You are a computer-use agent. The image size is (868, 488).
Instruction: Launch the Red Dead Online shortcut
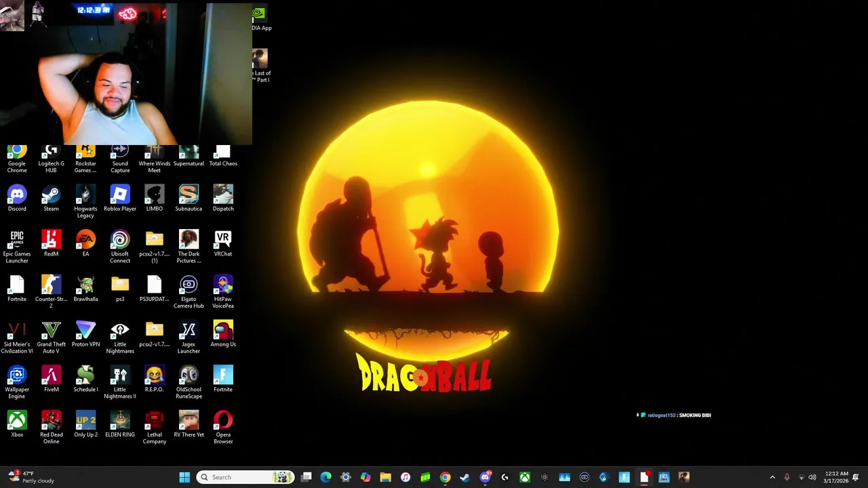click(x=51, y=428)
